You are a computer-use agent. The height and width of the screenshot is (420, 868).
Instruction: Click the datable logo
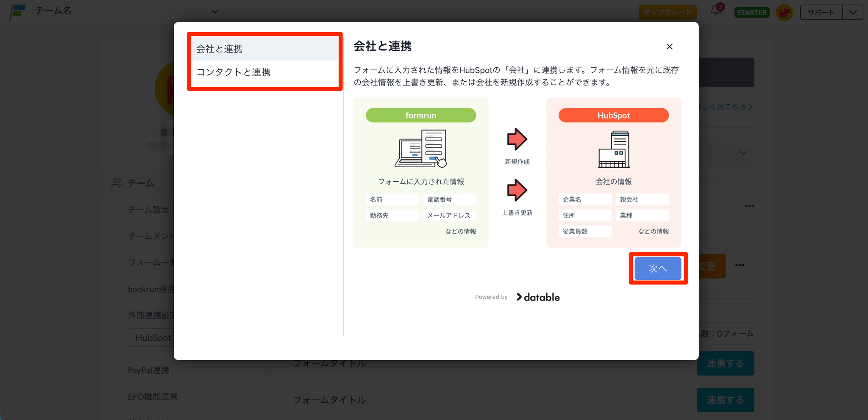pos(538,297)
